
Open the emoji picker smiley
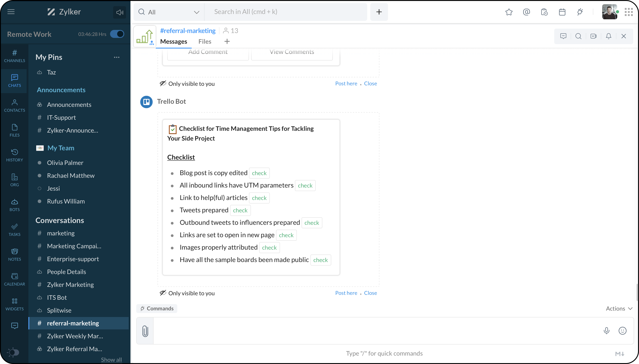click(x=623, y=331)
